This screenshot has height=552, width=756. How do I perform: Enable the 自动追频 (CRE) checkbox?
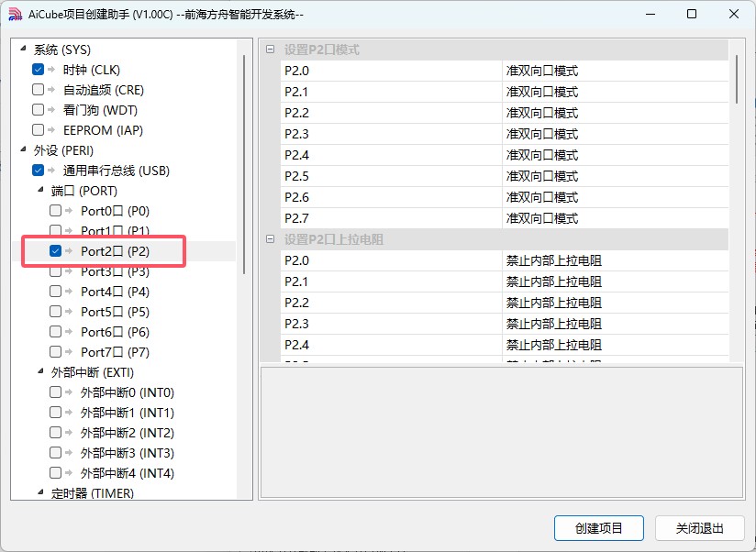click(x=39, y=90)
